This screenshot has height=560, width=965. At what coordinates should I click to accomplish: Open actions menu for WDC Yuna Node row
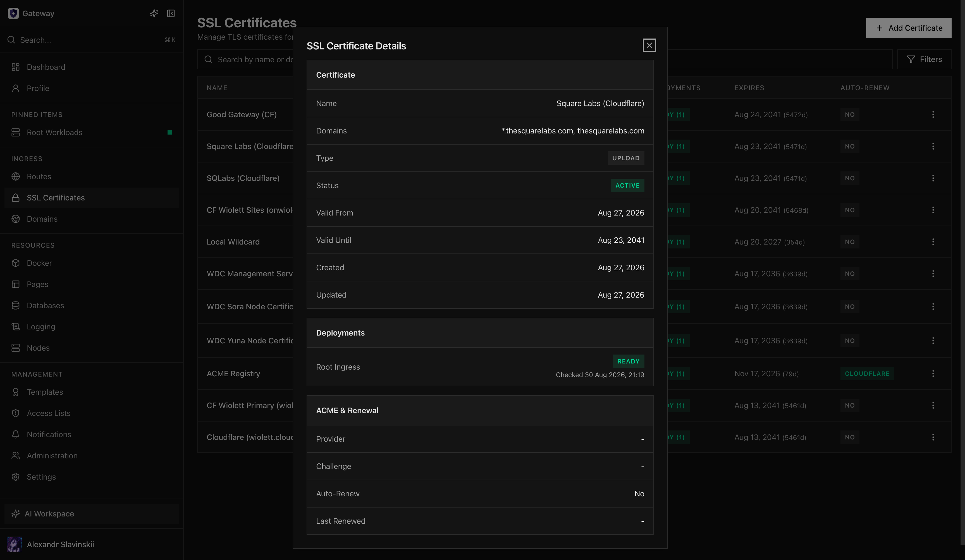point(933,341)
